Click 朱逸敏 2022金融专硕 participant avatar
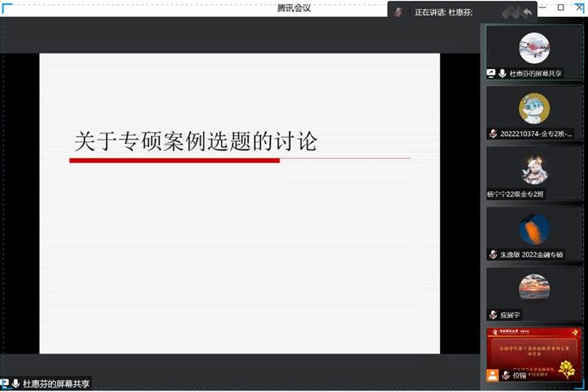588x392 pixels. click(534, 230)
